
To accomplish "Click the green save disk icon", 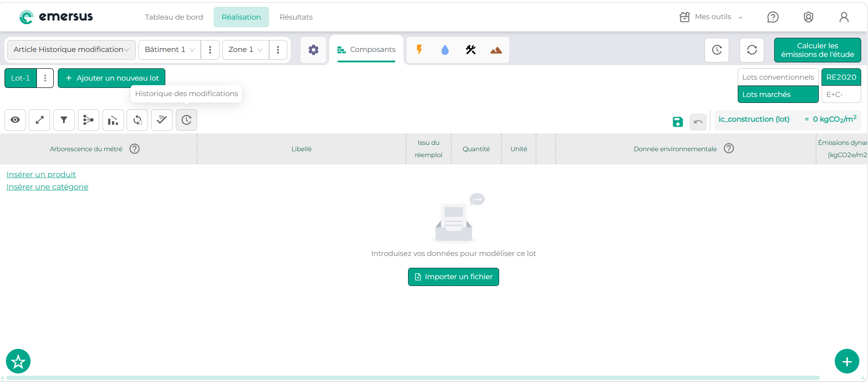I will [678, 122].
